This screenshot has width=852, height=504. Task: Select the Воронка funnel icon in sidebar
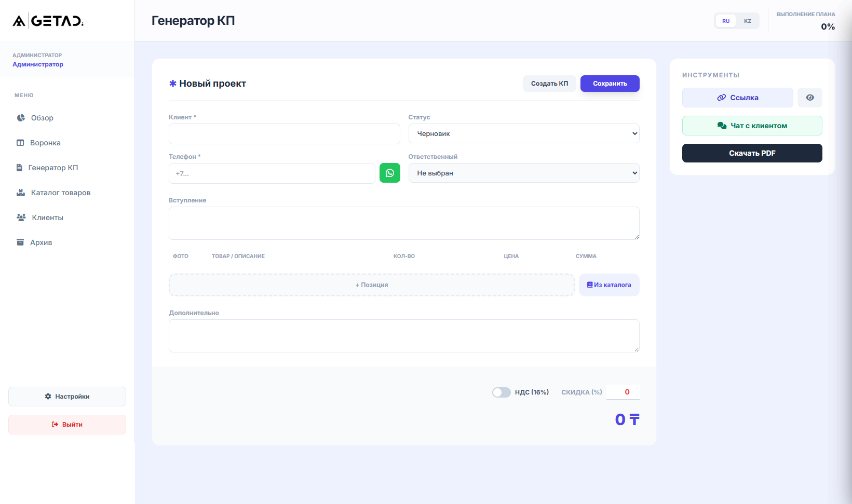point(20,143)
